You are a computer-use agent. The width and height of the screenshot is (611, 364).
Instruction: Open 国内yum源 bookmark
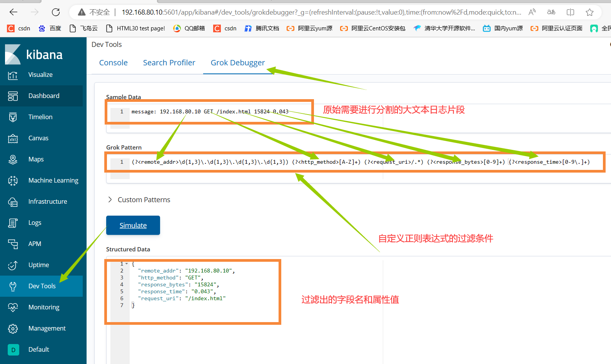point(503,28)
